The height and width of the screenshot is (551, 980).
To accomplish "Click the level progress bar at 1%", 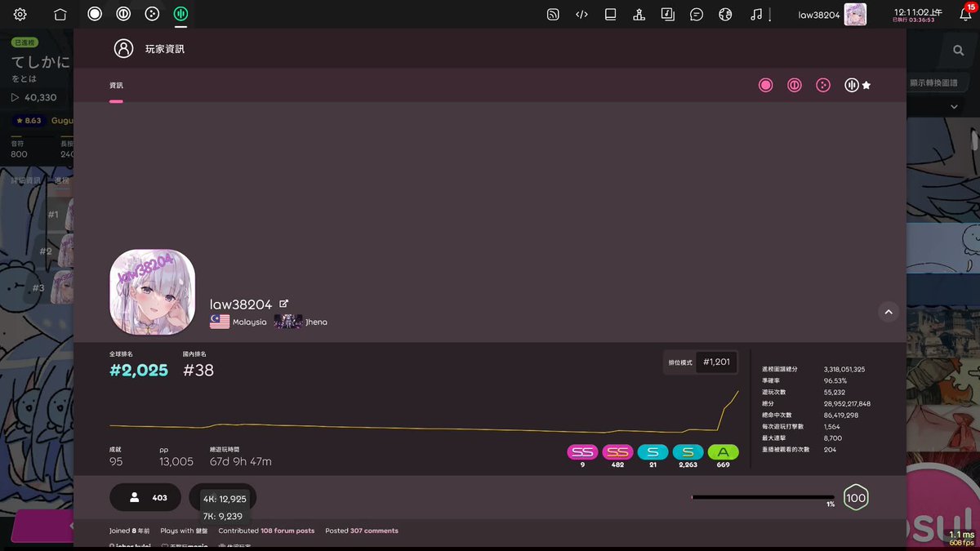I will [x=763, y=497].
